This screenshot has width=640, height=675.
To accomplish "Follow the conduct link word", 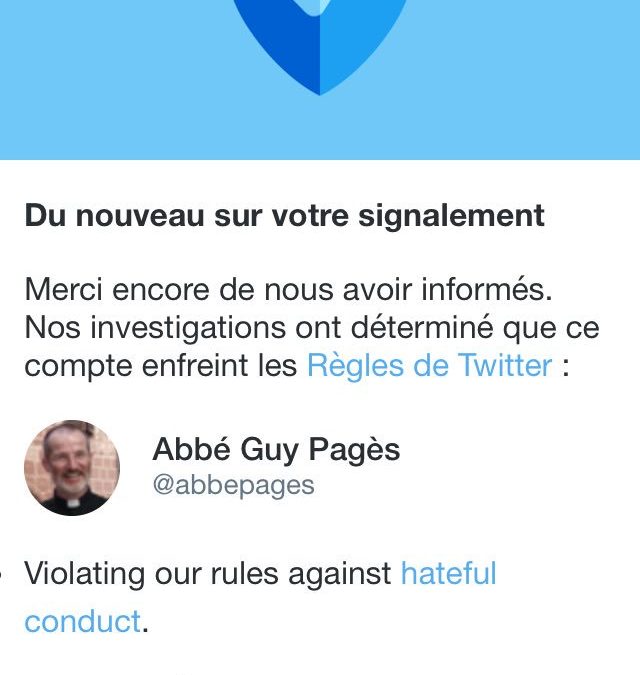I will pos(83,622).
